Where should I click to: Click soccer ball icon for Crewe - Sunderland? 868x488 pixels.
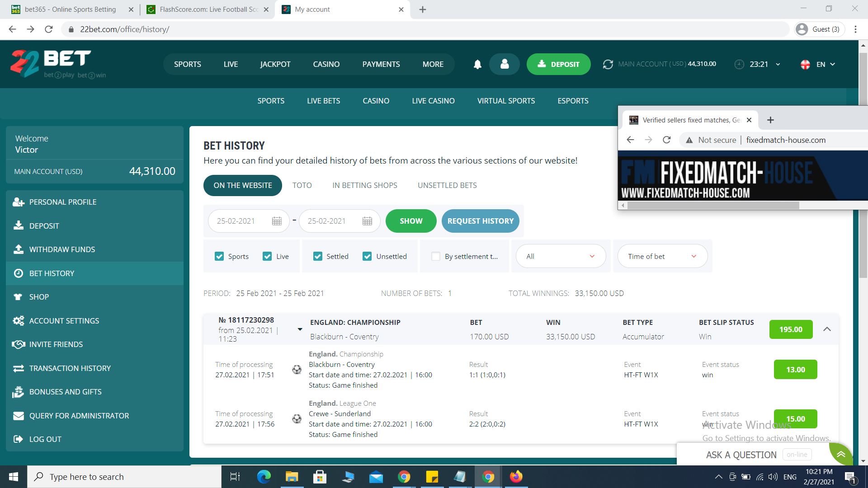(297, 419)
